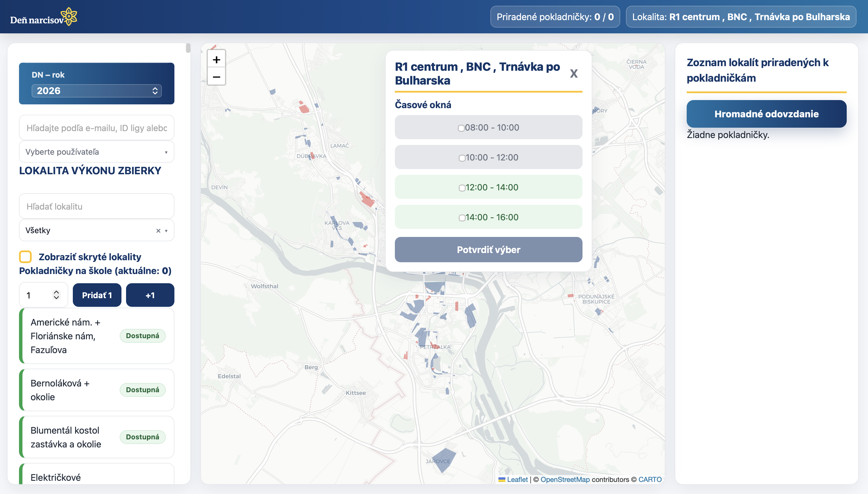The height and width of the screenshot is (494, 868).
Task: Focus the e-mail or league ID search field
Action: pyautogui.click(x=96, y=128)
